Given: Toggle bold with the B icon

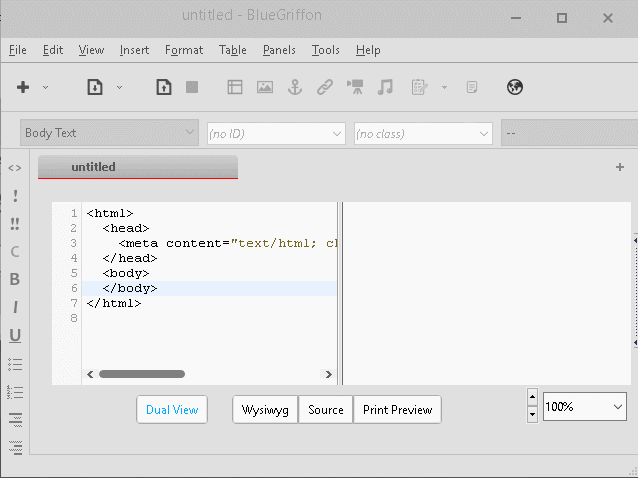Looking at the screenshot, I should [15, 279].
